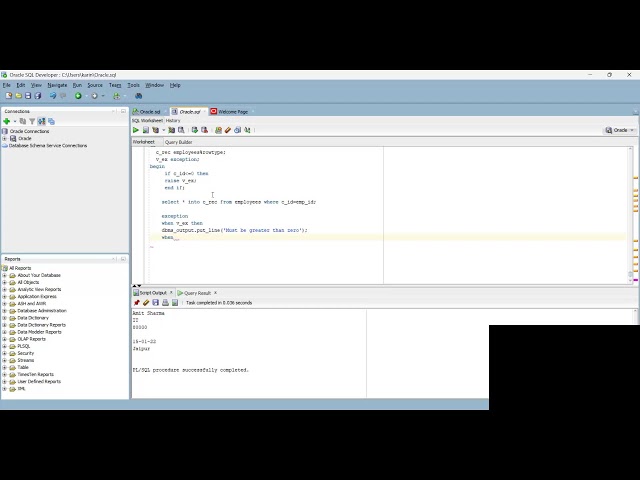Expand User Defined Reports folder
The image size is (640, 480).
pos(4,382)
